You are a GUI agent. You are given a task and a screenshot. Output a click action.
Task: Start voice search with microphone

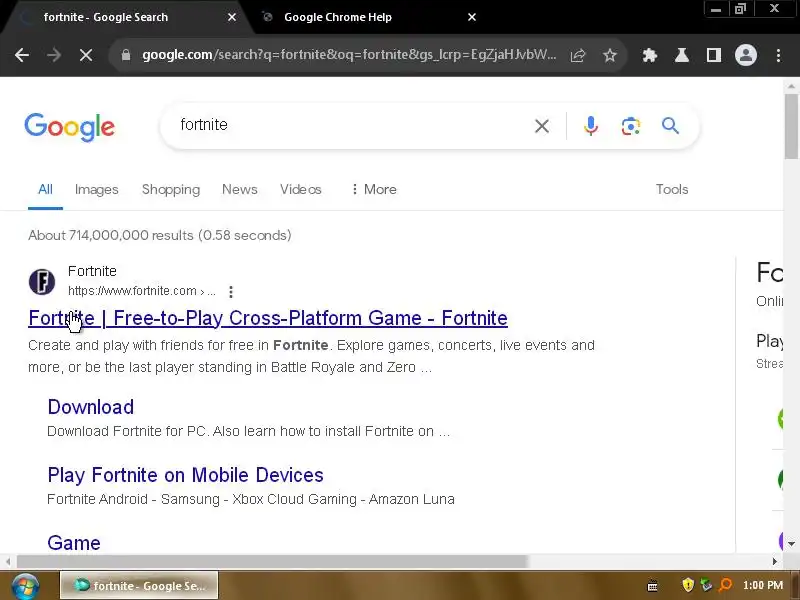[x=590, y=126]
